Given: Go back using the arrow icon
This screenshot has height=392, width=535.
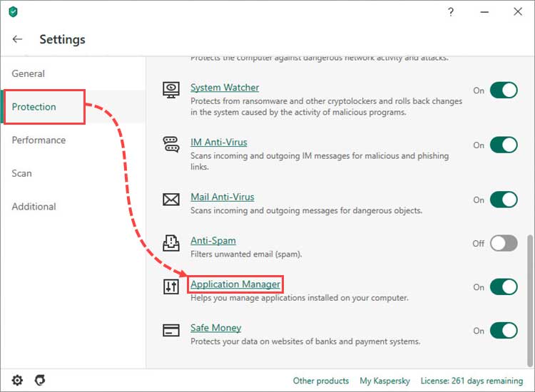Looking at the screenshot, I should click(x=17, y=39).
